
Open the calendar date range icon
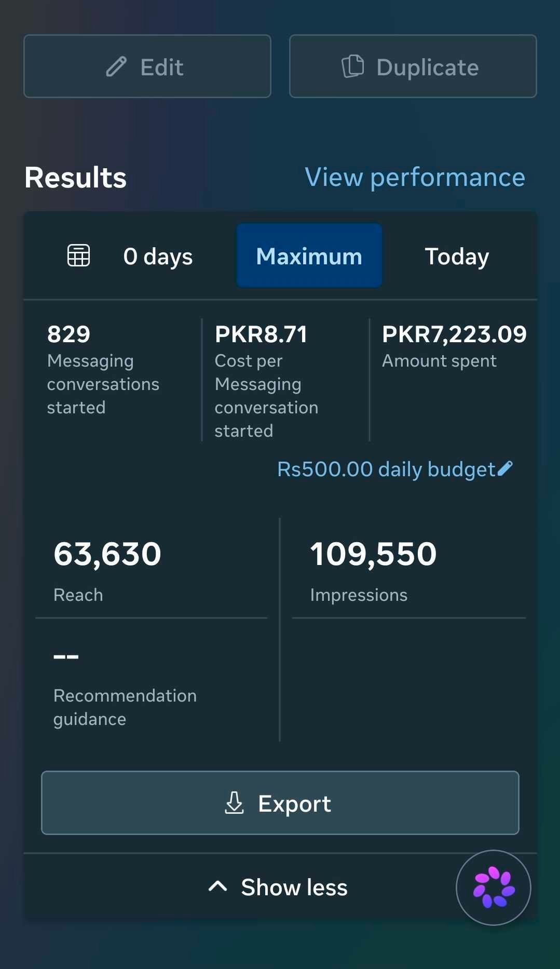click(79, 255)
